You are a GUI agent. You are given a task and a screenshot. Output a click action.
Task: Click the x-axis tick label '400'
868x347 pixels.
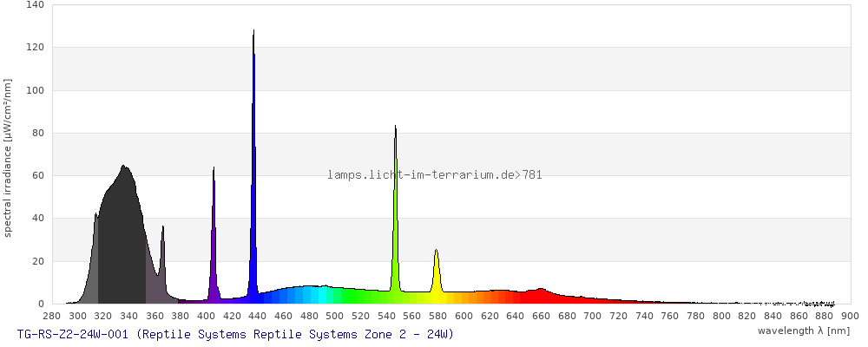206,316
